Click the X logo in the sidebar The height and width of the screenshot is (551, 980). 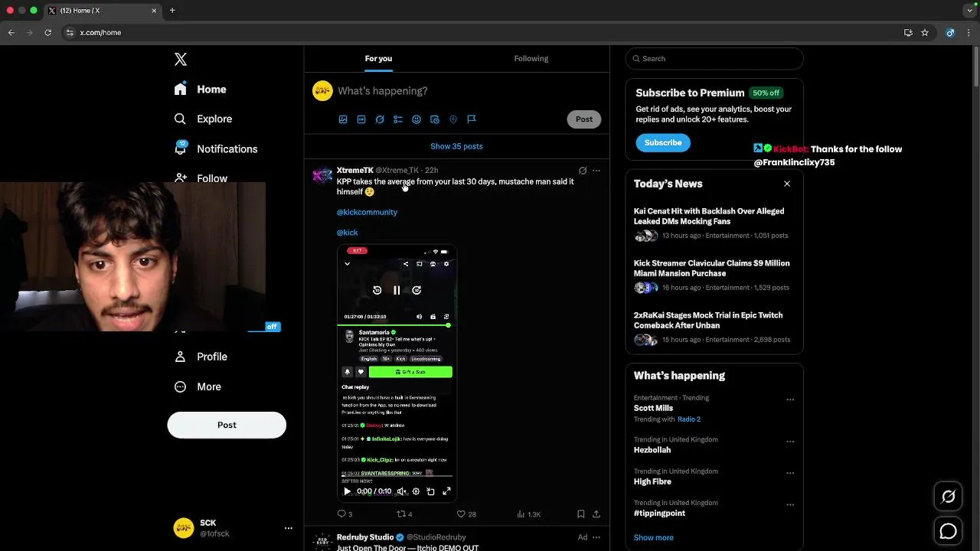(181, 60)
